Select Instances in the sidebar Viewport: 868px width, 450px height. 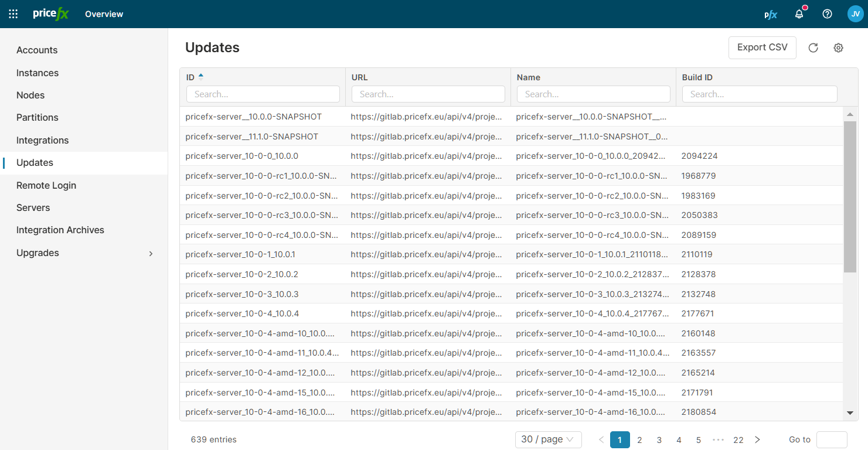(38, 73)
